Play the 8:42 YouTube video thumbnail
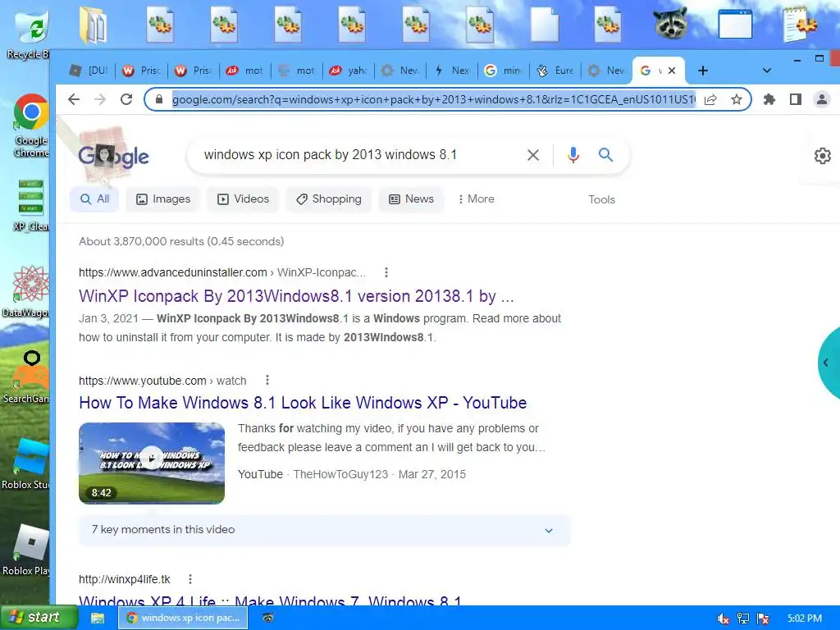The image size is (840, 630). click(152, 463)
